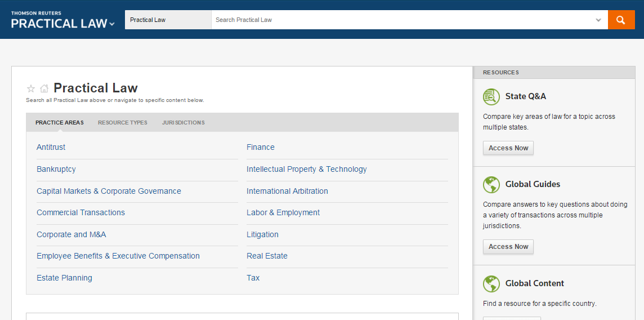644x320 pixels.
Task: Open the Tax practice area link
Action: (253, 278)
